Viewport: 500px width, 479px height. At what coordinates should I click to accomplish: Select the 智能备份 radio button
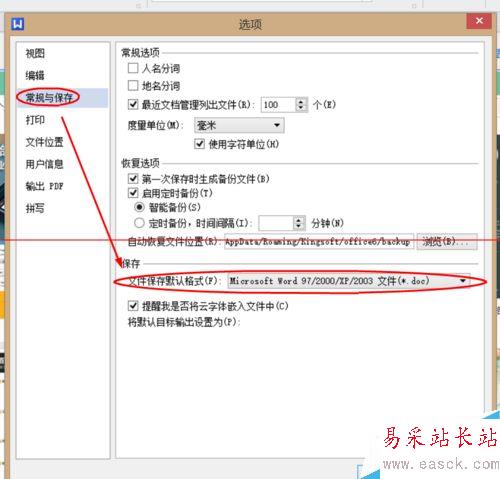coord(139,207)
